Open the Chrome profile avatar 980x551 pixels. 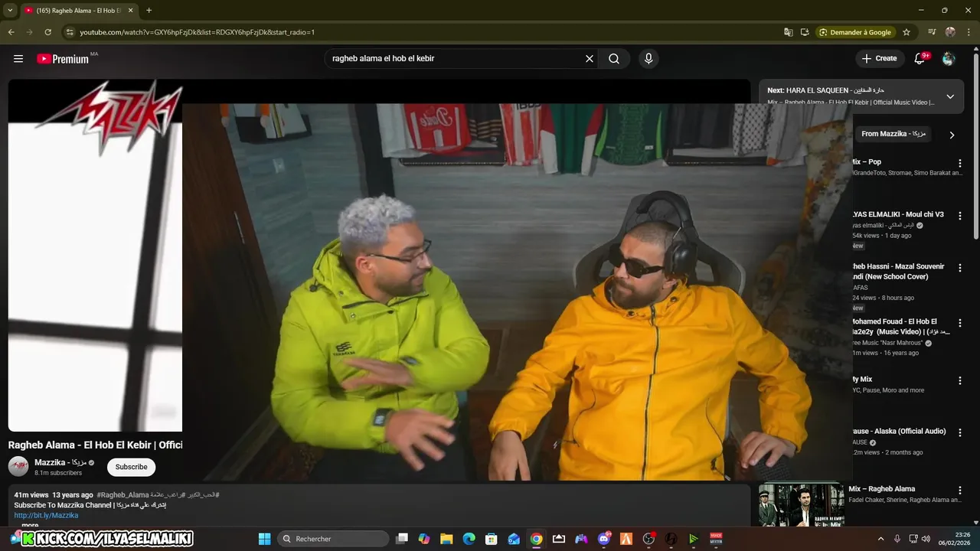(950, 32)
